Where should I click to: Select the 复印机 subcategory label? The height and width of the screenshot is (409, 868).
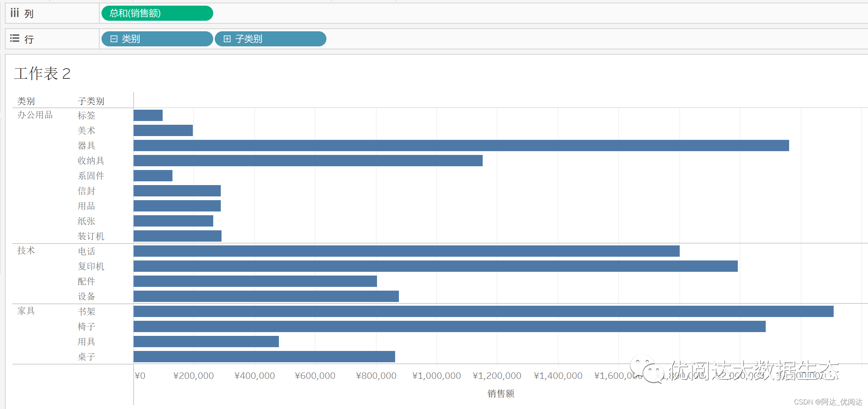click(x=91, y=266)
